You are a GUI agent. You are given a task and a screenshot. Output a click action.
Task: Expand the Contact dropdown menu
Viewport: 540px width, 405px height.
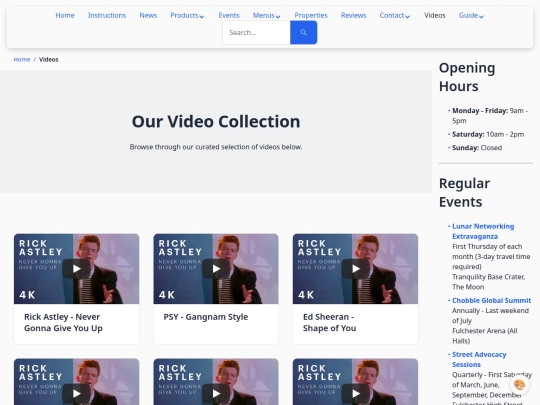click(395, 15)
